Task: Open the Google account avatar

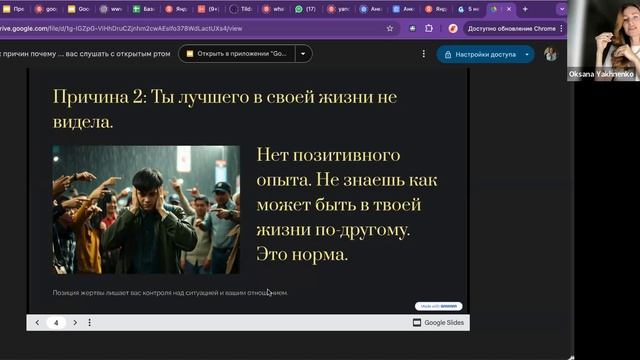Action: 551,54
